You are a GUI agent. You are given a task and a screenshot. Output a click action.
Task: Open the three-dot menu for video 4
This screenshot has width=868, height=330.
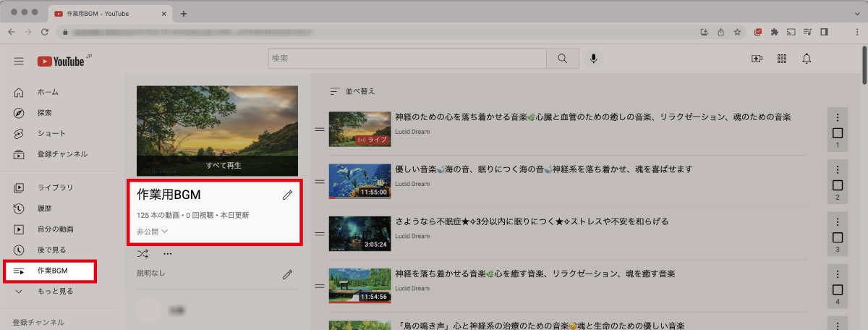[838, 274]
